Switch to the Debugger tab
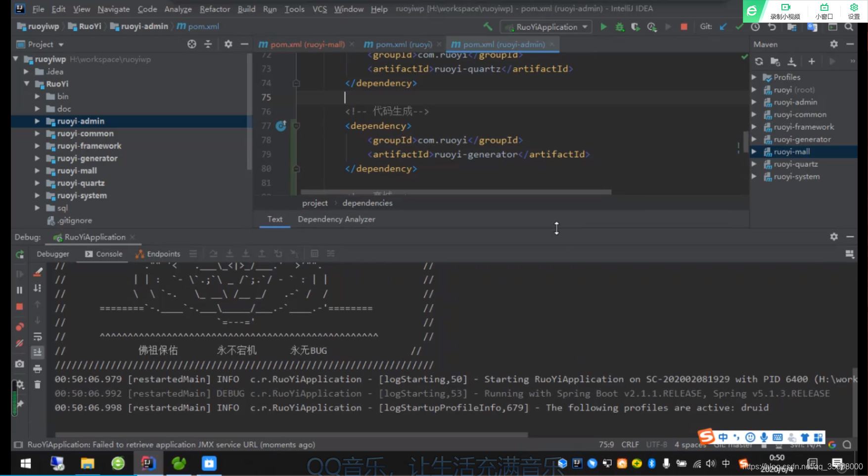 tap(53, 254)
